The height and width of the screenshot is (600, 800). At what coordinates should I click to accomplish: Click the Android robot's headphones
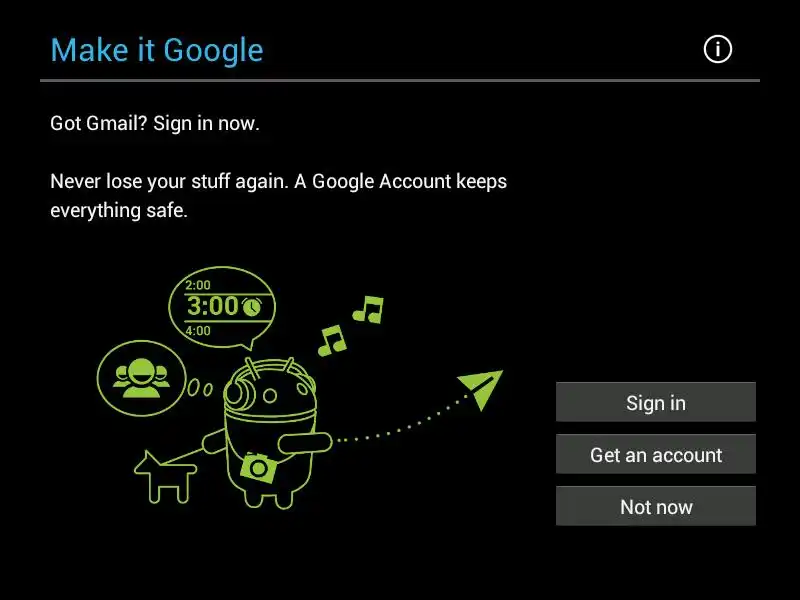(x=235, y=392)
